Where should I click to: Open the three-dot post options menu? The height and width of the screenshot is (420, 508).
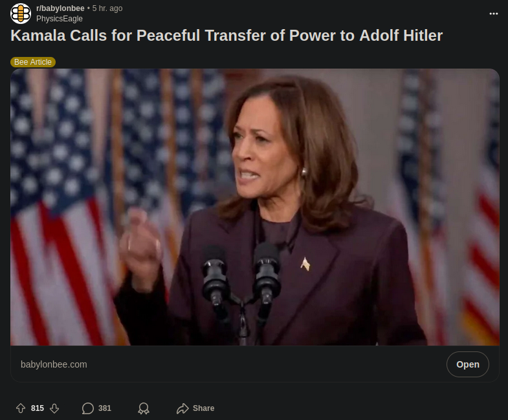coord(493,14)
